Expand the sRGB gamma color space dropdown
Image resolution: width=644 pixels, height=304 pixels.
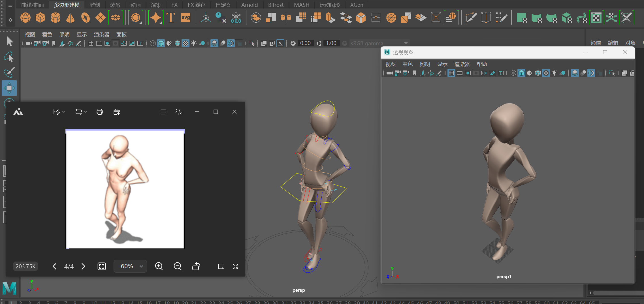406,43
